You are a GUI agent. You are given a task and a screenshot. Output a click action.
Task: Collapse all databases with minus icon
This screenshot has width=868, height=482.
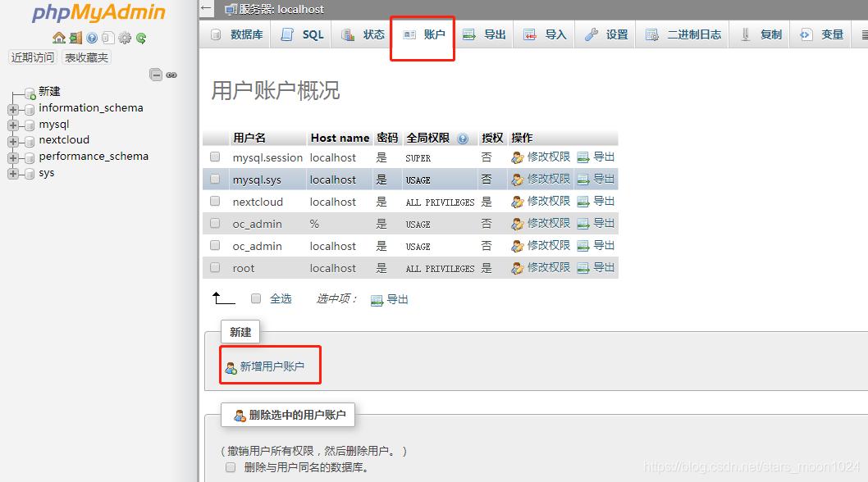coord(156,74)
